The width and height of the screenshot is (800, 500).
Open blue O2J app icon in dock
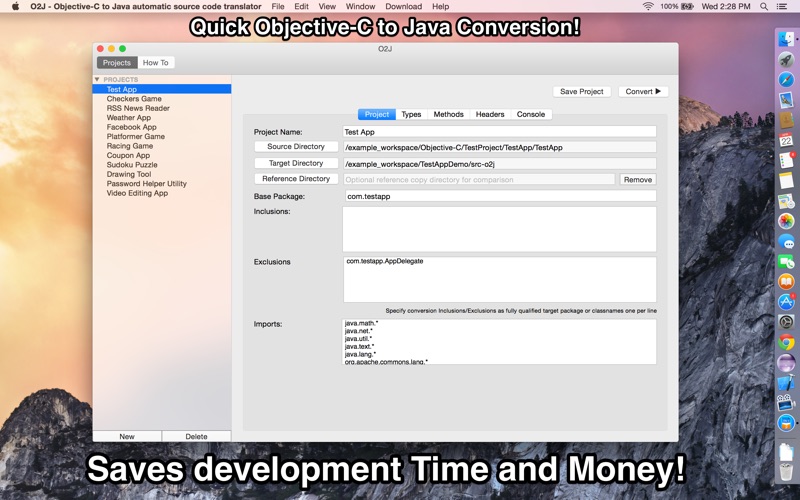[x=786, y=423]
